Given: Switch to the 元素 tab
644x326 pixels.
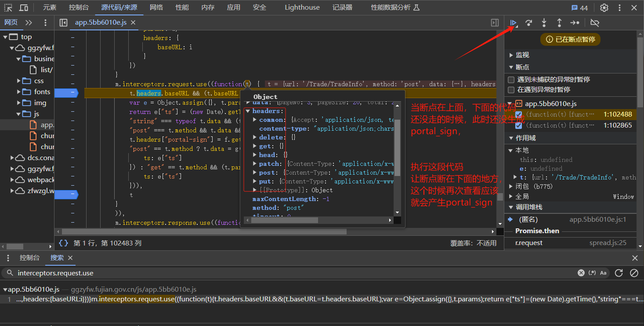Looking at the screenshot, I should point(50,7).
